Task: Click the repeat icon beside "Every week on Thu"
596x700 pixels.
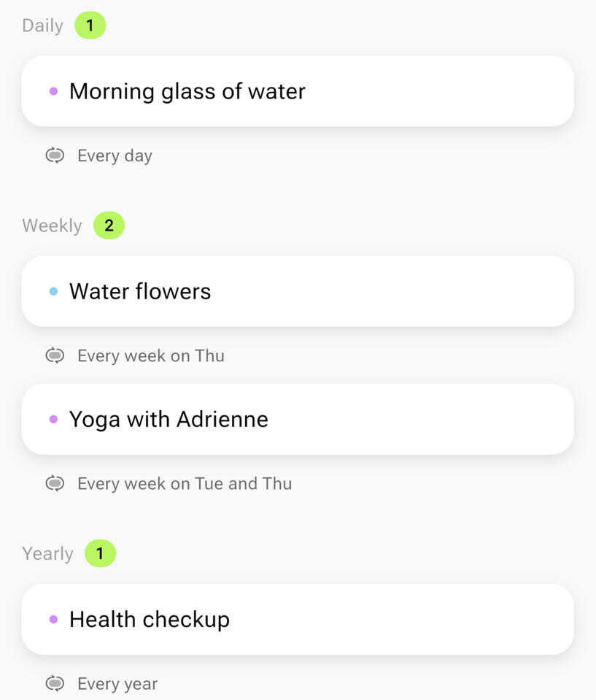Action: pyautogui.click(x=55, y=355)
